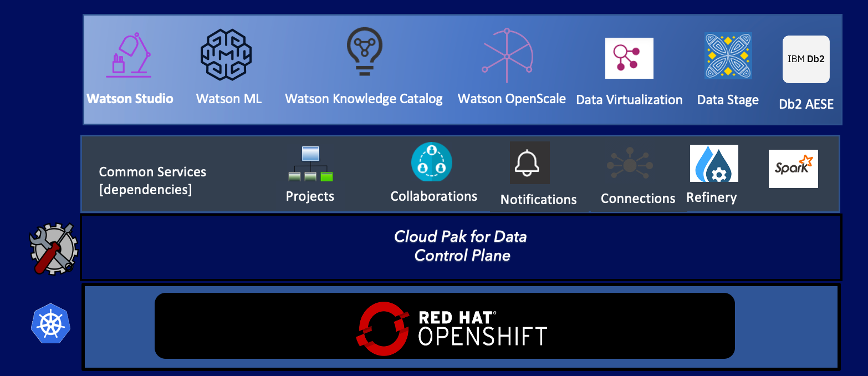This screenshot has width=868, height=376.
Task: Open the Data Stage patterned icon
Action: click(x=728, y=55)
